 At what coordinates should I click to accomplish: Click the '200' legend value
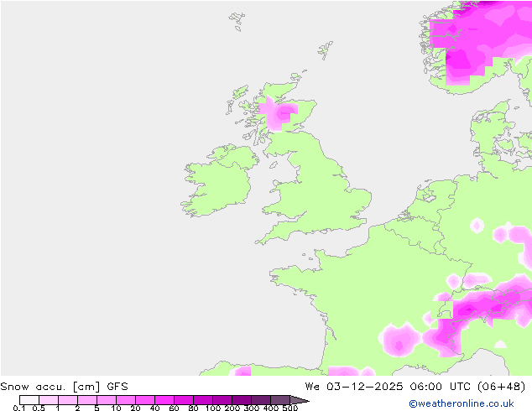(232, 408)
